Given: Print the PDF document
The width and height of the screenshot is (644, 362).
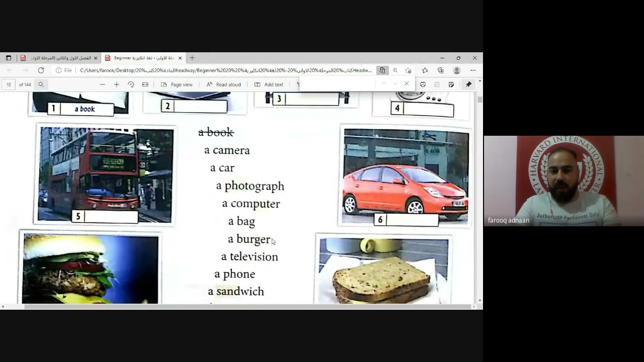Looking at the screenshot, I should [x=423, y=84].
